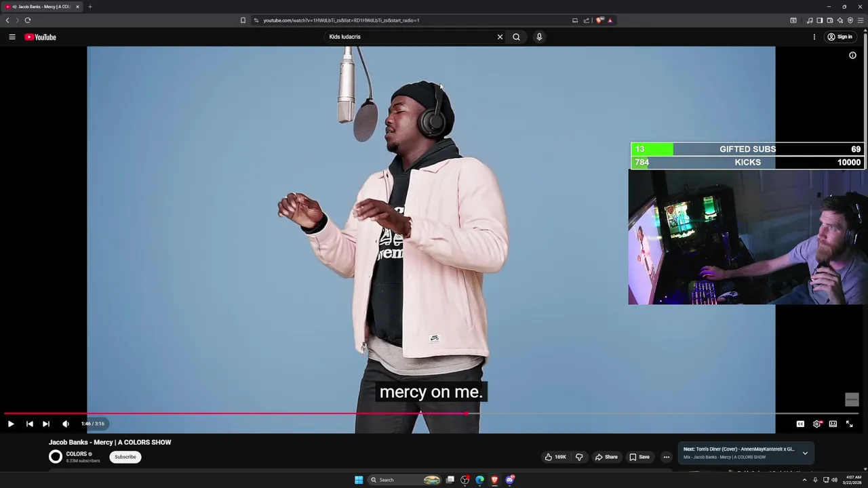
Task: Toggle closed captions CC
Action: coord(800,424)
